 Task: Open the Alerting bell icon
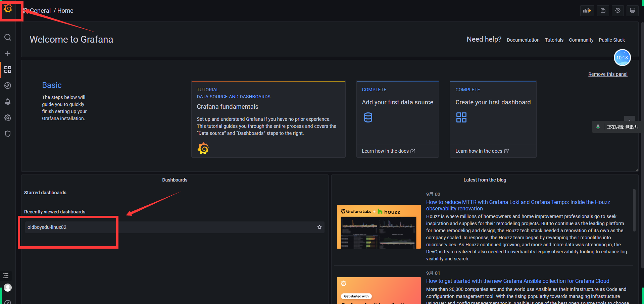(8, 102)
